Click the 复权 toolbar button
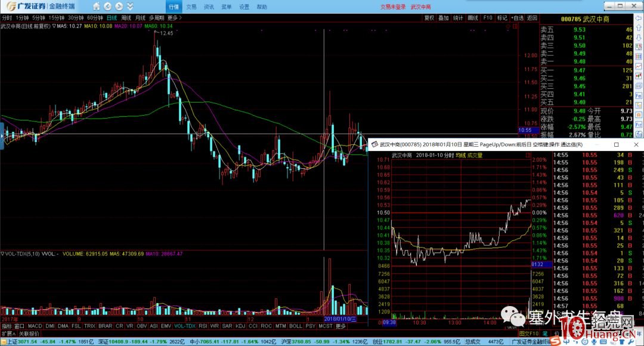The image size is (644, 346). (x=429, y=18)
